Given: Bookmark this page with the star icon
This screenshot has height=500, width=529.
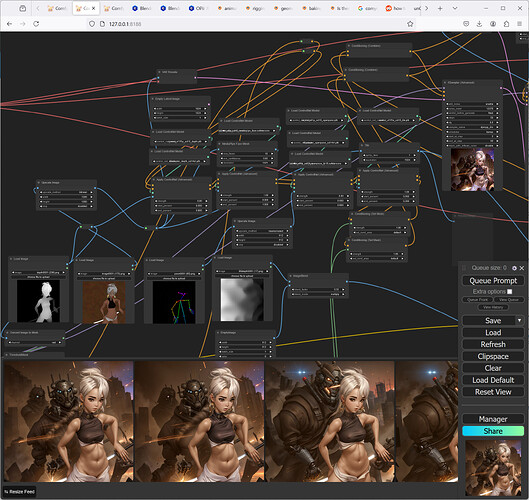Looking at the screenshot, I should (410, 24).
